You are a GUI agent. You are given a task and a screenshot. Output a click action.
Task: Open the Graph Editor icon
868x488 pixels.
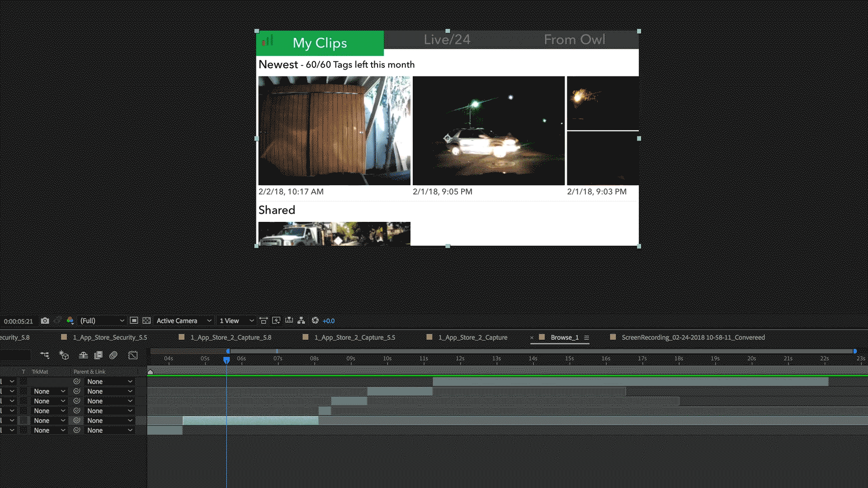click(133, 356)
